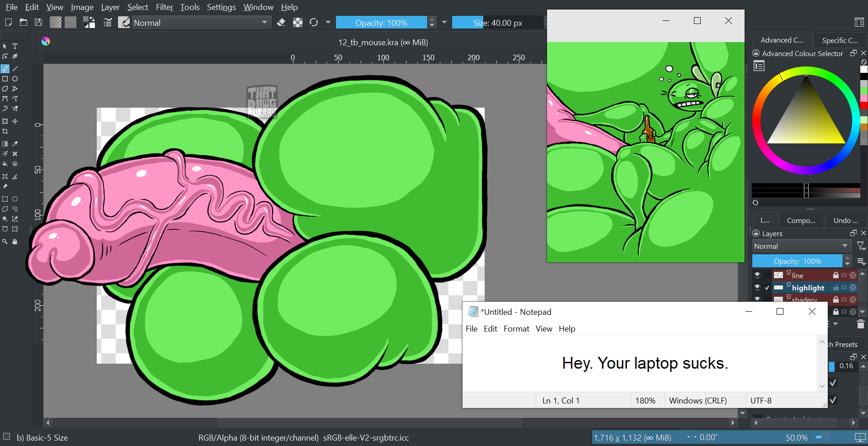Open the Settings menu
This screenshot has height=446, width=868.
pyautogui.click(x=222, y=7)
